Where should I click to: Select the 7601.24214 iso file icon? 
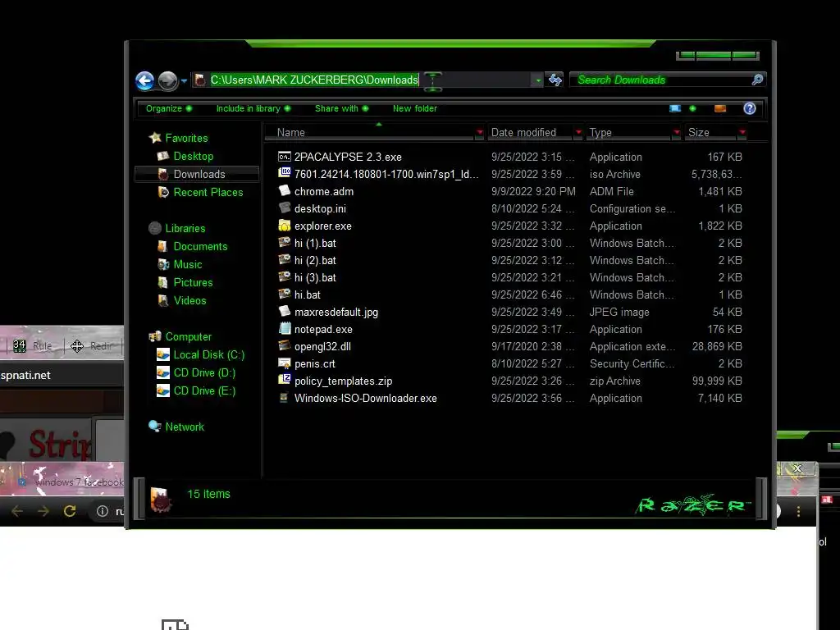(x=285, y=173)
